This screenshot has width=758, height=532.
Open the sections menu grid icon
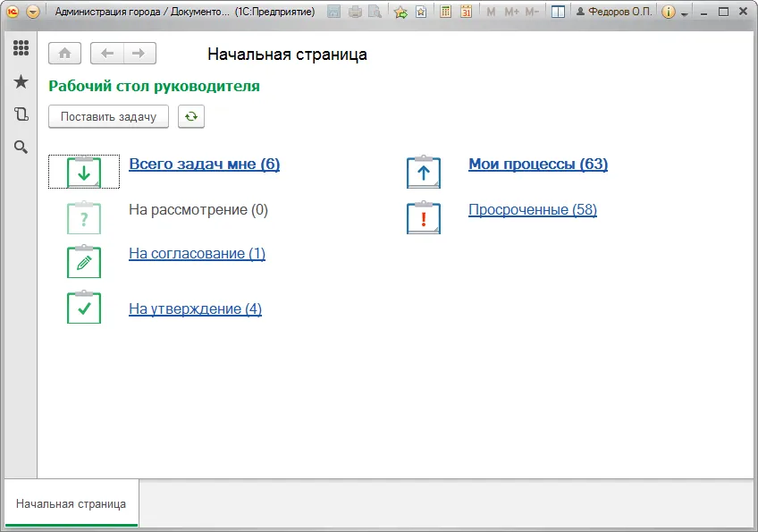point(21,48)
